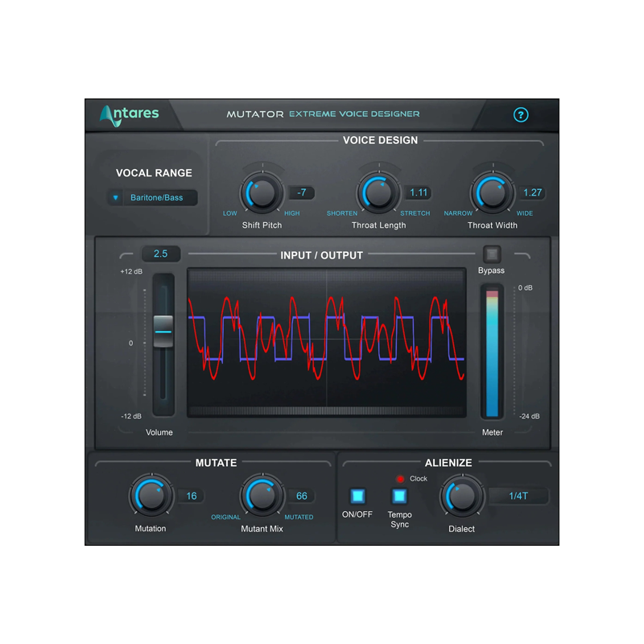Click the waveform display
Viewport: 644px width, 644px height.
click(x=327, y=343)
